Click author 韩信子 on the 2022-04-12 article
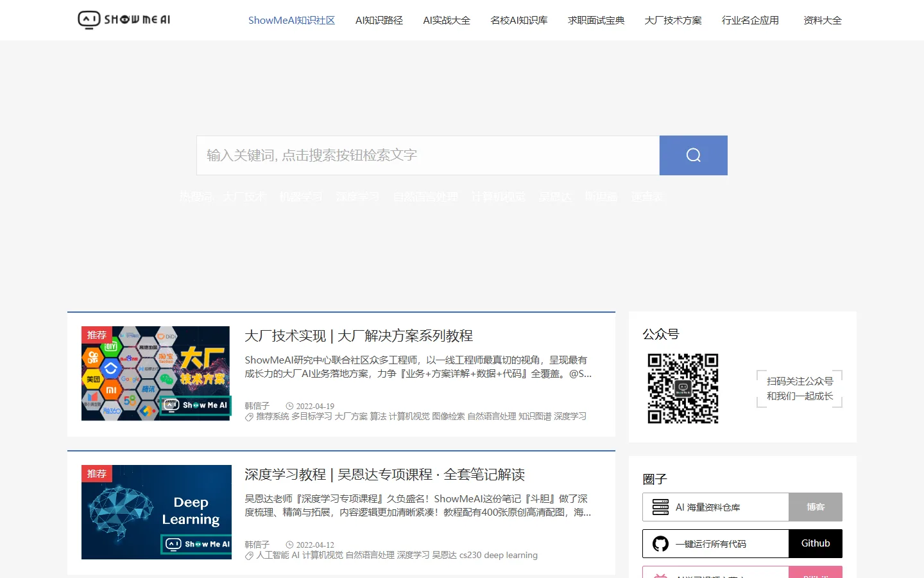 [257, 545]
